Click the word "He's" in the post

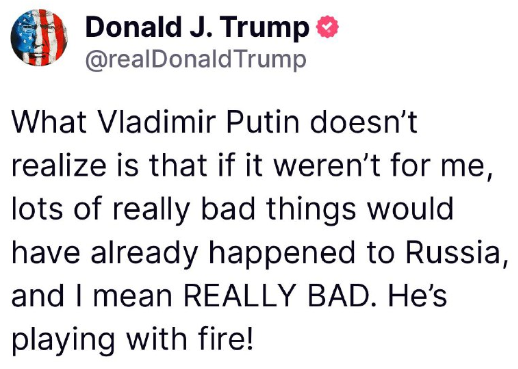(417, 295)
